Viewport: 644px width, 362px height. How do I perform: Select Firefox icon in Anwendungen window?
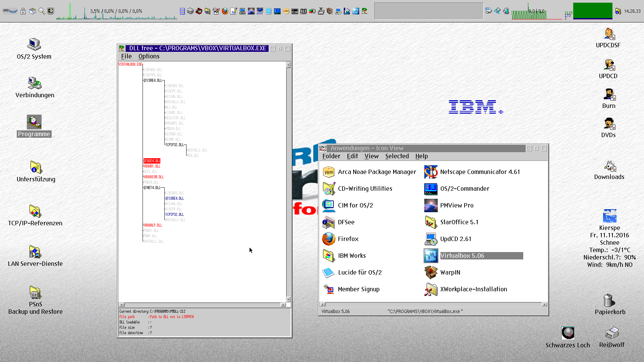tap(328, 239)
